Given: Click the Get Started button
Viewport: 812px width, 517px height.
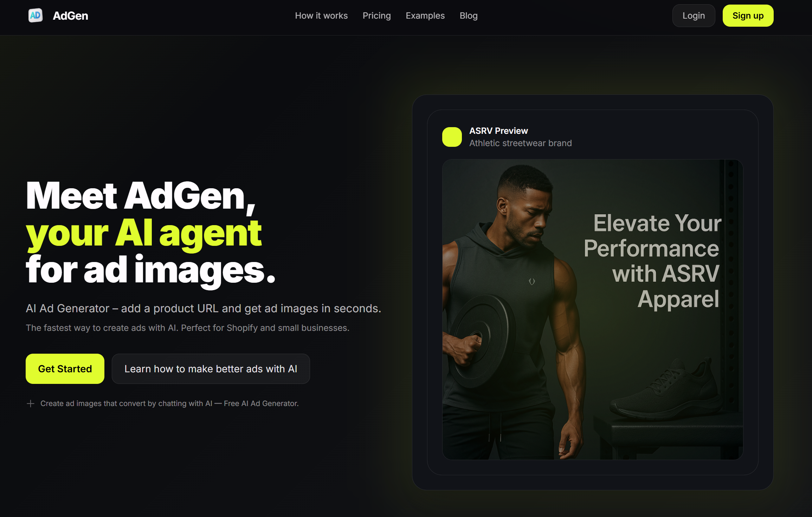Looking at the screenshot, I should pos(65,369).
